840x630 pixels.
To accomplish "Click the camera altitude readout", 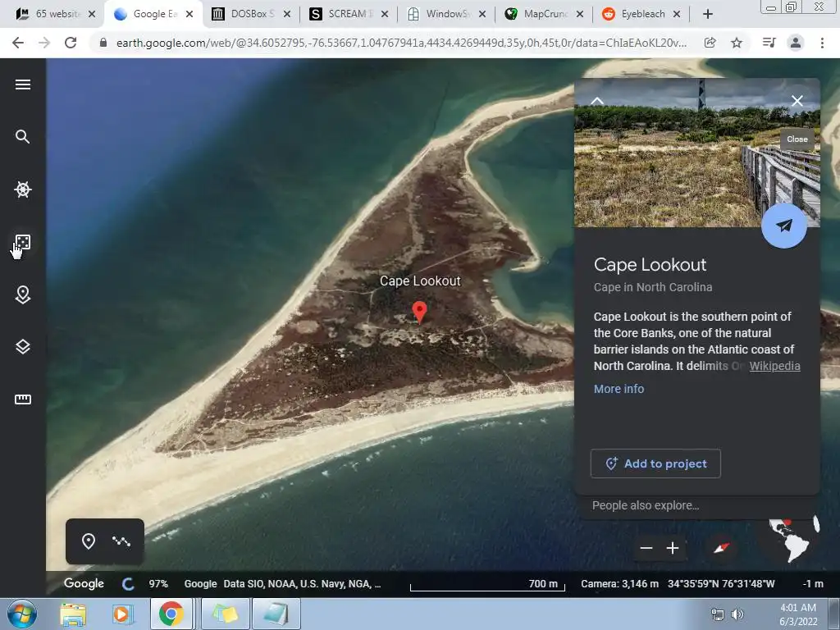I will pos(619,584).
